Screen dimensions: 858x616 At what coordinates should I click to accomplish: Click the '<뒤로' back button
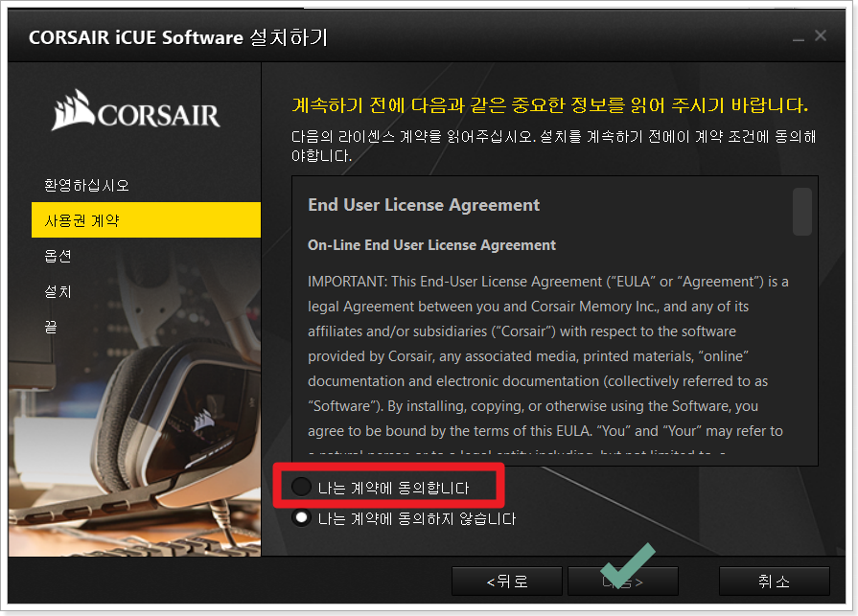[x=507, y=581]
